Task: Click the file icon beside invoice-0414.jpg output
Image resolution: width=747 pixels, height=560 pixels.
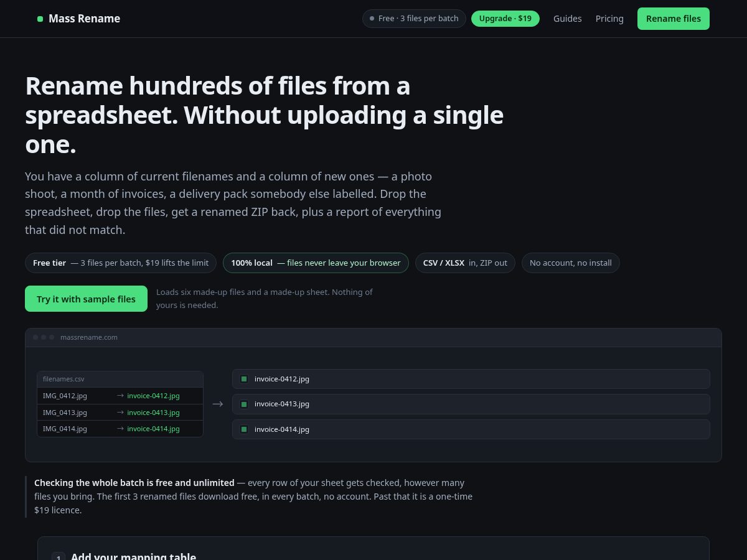Action: pyautogui.click(x=244, y=429)
